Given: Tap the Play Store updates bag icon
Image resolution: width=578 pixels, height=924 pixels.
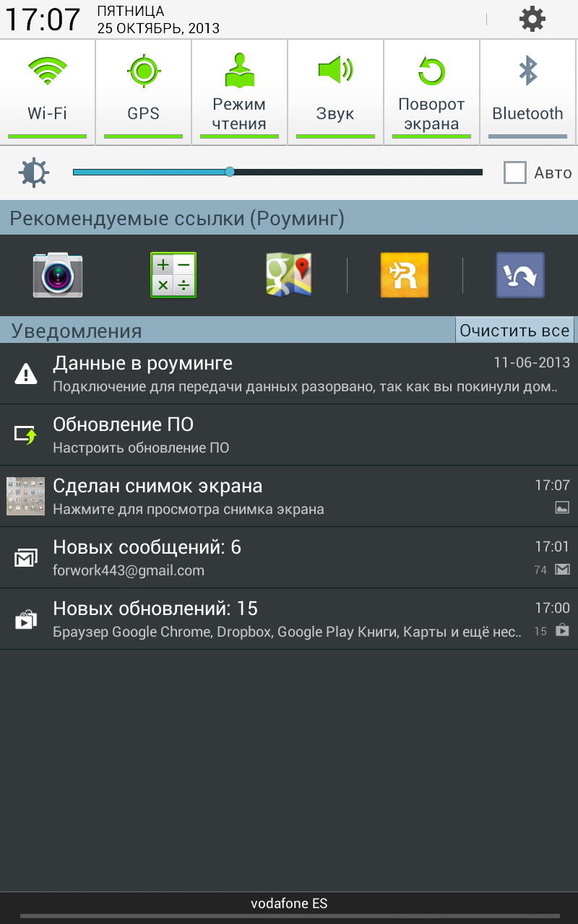Looking at the screenshot, I should pos(26,619).
